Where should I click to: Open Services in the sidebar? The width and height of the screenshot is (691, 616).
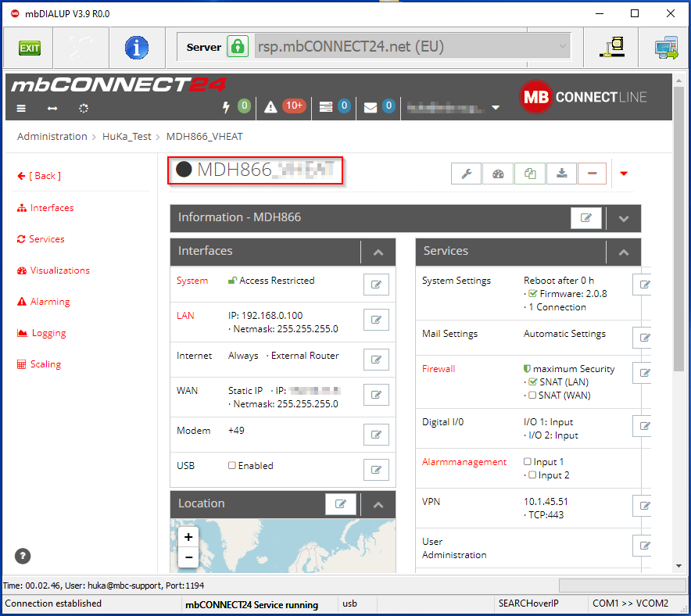tap(41, 239)
